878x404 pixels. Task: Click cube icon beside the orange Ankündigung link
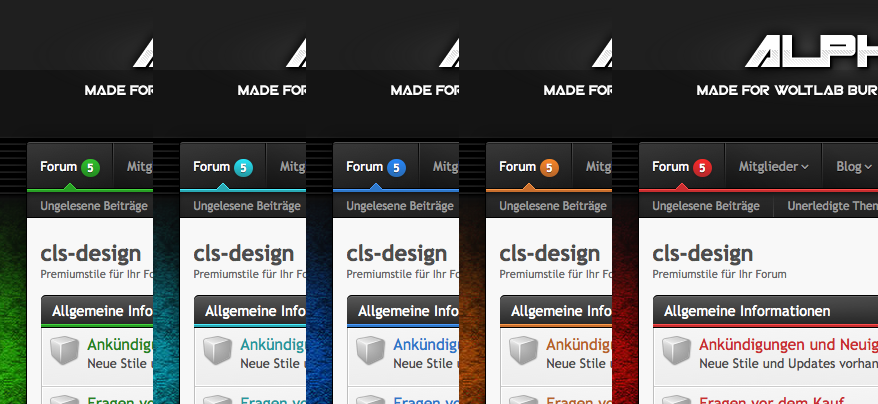coord(524,352)
